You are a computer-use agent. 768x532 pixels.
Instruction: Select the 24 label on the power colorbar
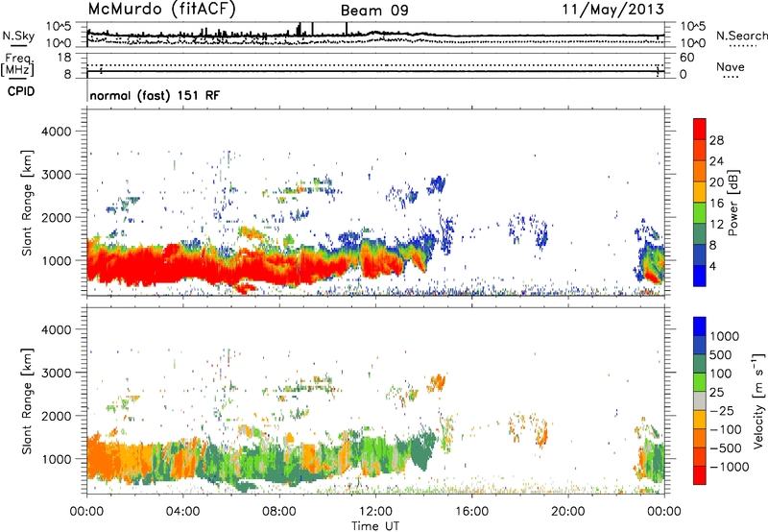coord(716,161)
